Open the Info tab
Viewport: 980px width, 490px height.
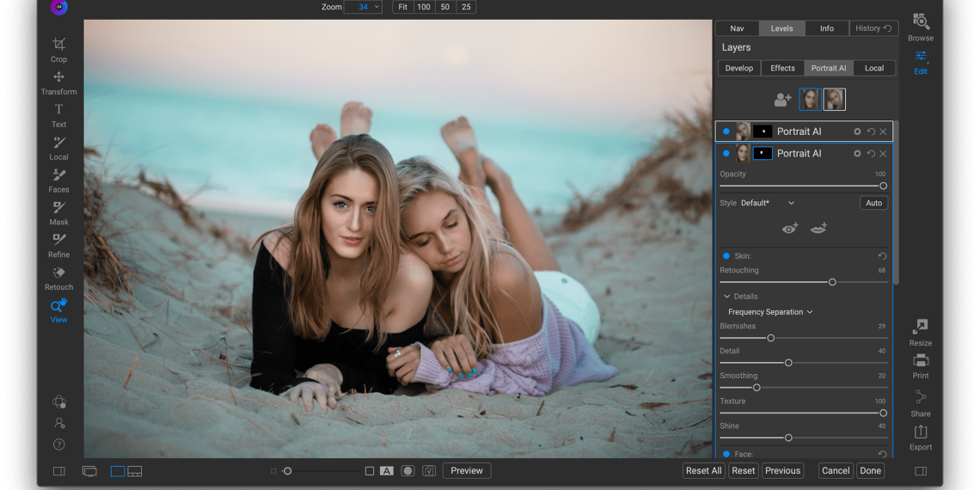(826, 28)
